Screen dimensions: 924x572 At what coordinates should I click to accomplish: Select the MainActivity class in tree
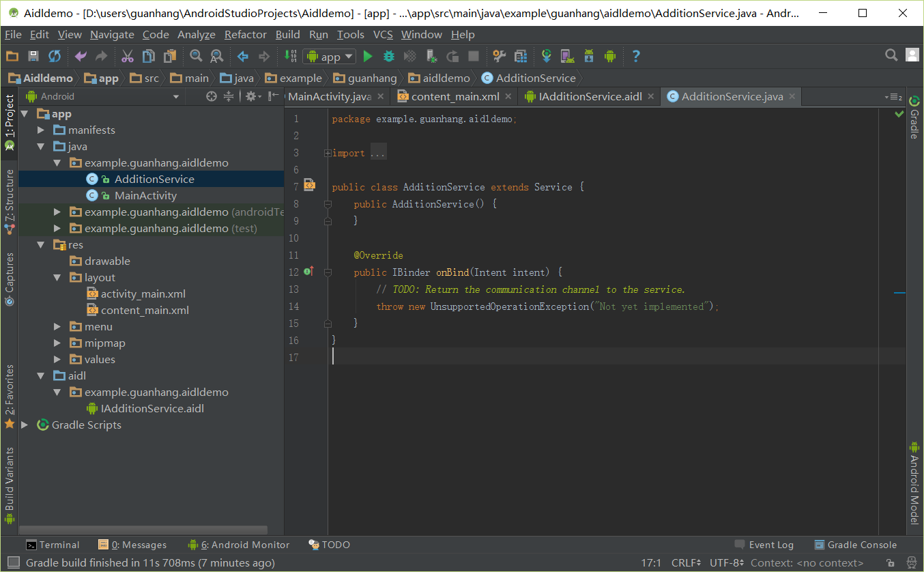click(x=145, y=195)
